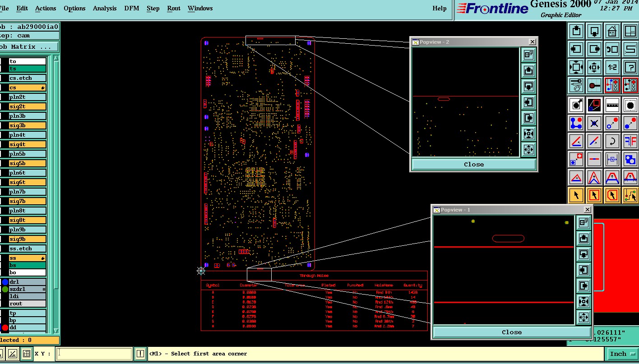Open the wrench and palette settings icon

576,85
